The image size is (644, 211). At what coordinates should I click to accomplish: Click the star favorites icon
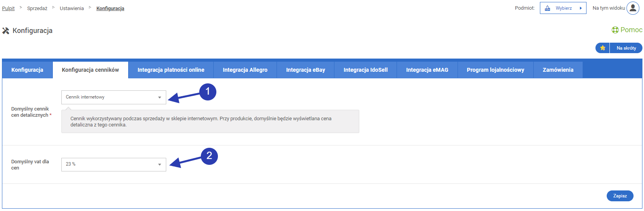point(602,48)
